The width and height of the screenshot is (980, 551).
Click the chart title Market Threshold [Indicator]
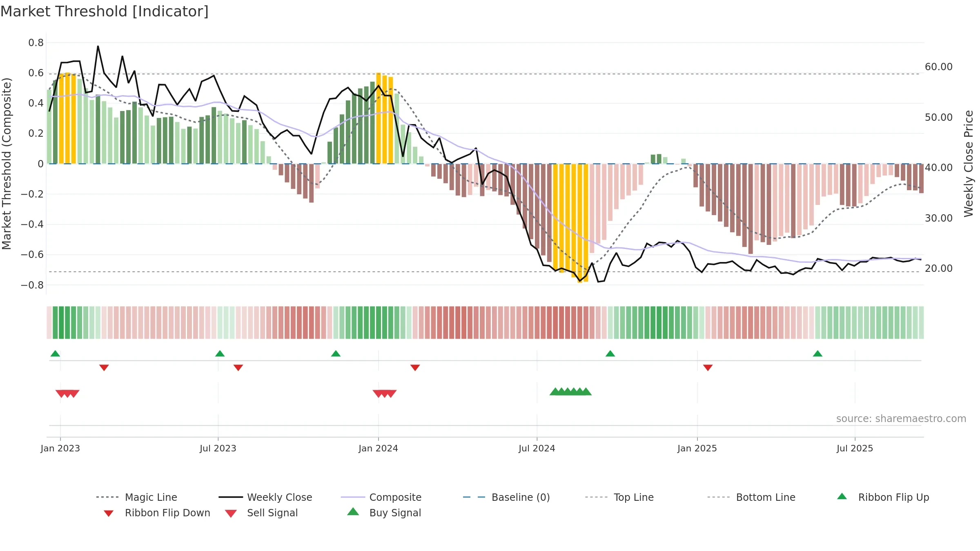click(x=105, y=11)
